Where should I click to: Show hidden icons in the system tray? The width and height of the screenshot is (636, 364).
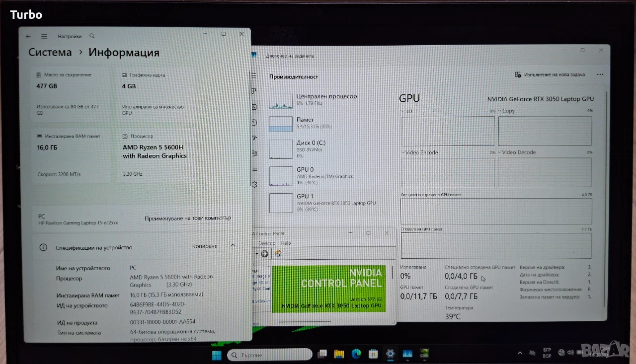coord(520,353)
